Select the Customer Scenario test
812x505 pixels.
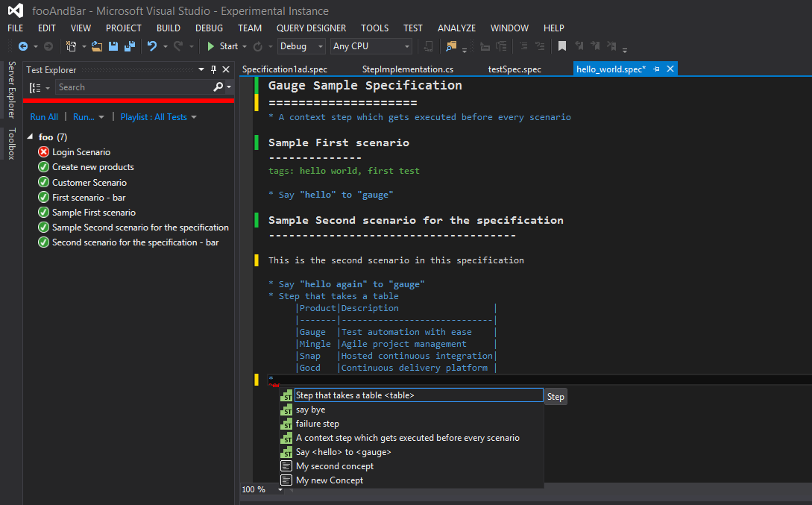tap(89, 183)
